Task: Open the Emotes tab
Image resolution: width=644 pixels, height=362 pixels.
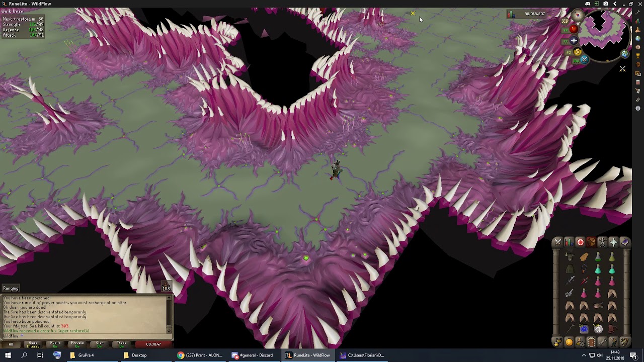Action: pyautogui.click(x=614, y=342)
